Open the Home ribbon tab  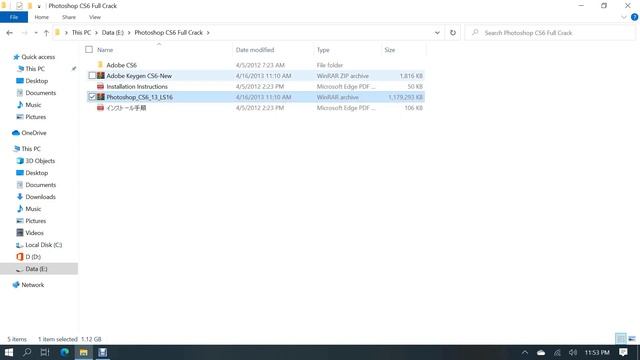tap(42, 17)
